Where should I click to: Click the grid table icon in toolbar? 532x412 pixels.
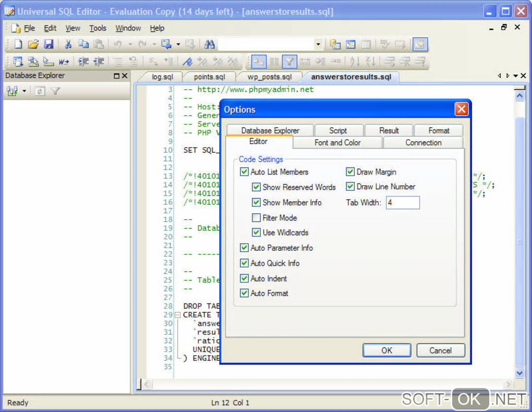[x=366, y=44]
